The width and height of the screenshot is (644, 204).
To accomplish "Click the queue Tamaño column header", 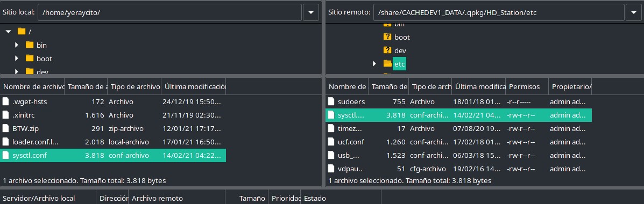I will pos(247,198).
